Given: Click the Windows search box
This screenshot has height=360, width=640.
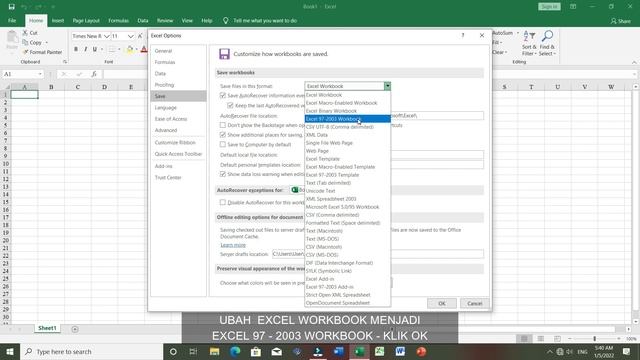Looking at the screenshot, I should (91, 351).
